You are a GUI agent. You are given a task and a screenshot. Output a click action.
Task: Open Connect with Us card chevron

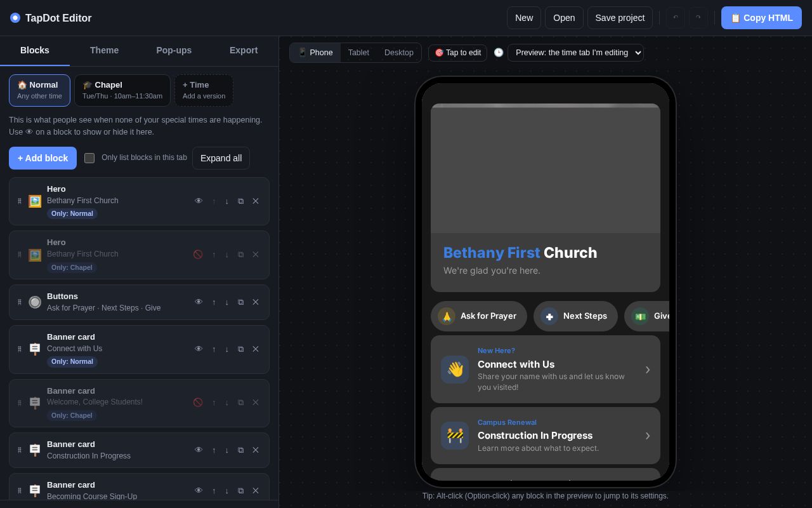pos(648,370)
